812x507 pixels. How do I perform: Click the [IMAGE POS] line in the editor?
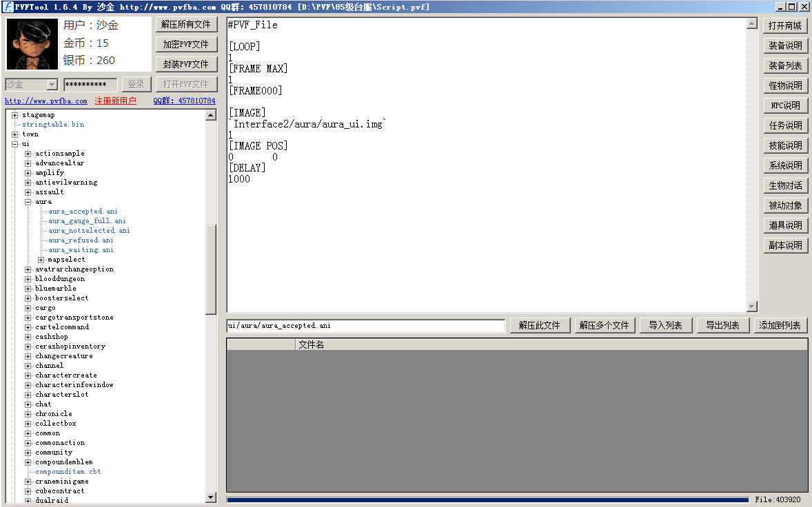[258, 146]
